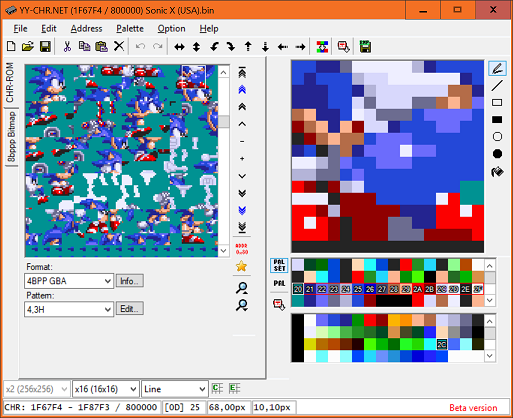Toggle the green C grid icon
513x418 pixels.
(217, 388)
